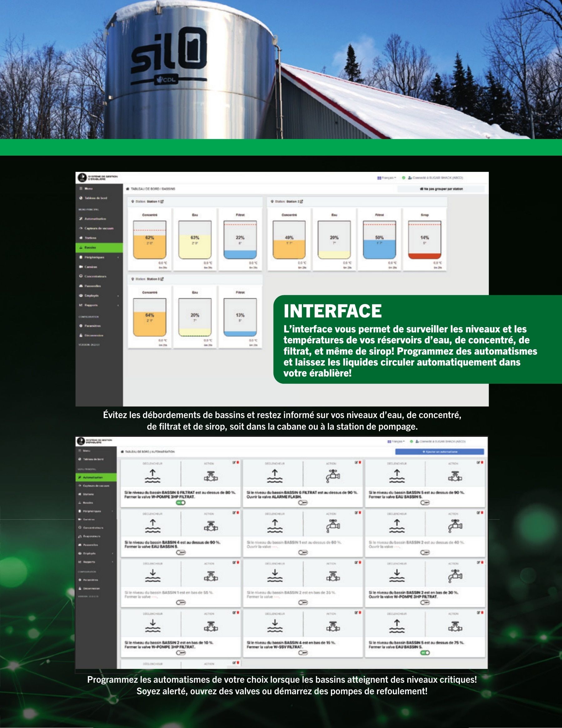Go to Concentrateurs in the Bassins screen sidebar

[99, 276]
